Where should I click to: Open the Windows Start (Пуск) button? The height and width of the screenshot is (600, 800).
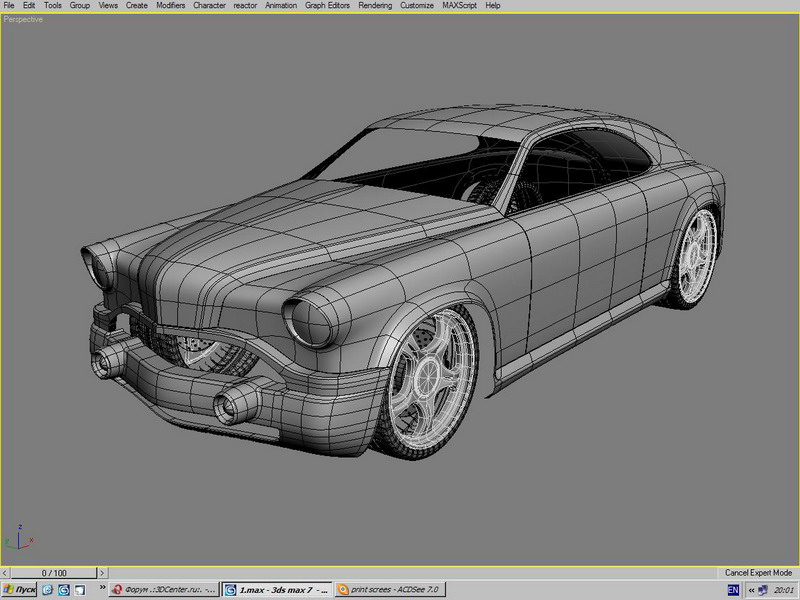click(19, 590)
